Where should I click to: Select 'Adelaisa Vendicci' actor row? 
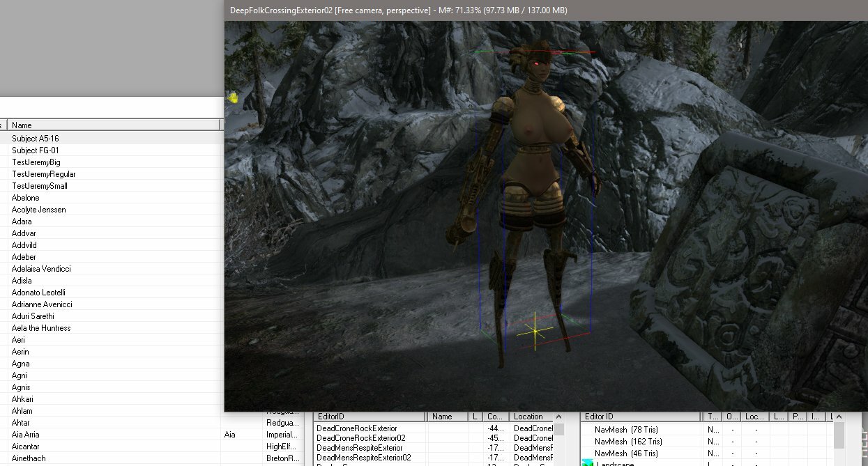click(x=41, y=269)
